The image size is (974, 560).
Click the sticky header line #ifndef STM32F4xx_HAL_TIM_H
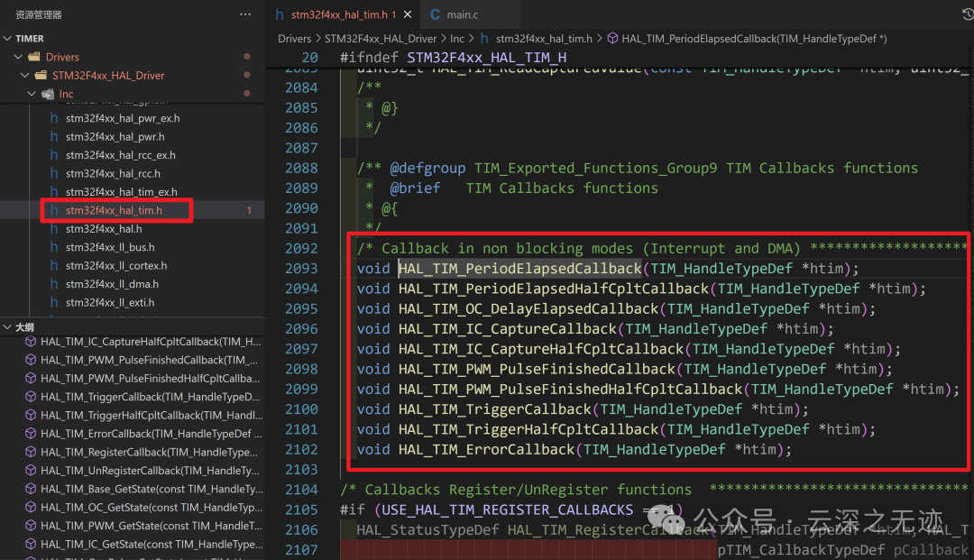click(453, 58)
